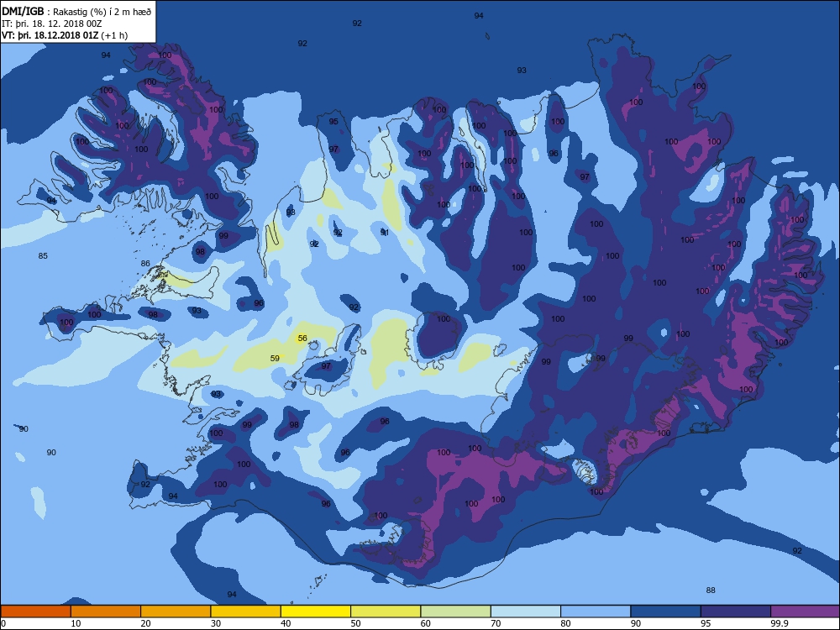This screenshot has width=840, height=630.
Task: Click the humidity value 86 on map
Action: (x=145, y=264)
